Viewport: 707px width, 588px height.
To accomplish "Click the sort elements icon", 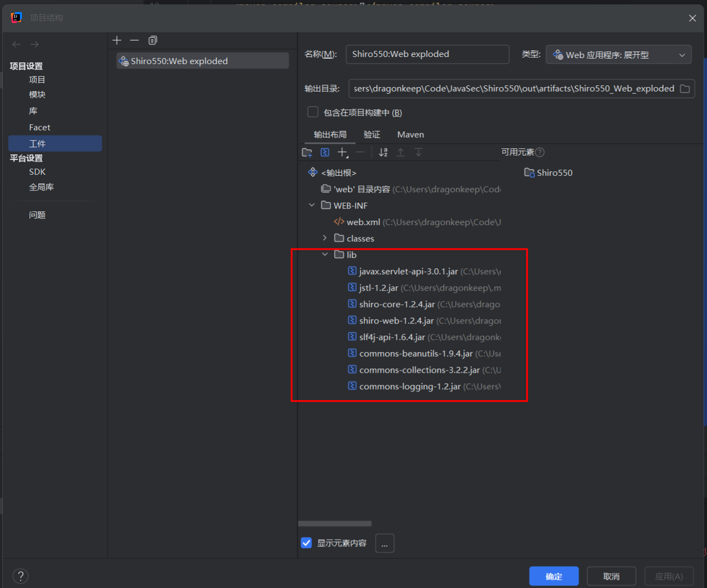I will pos(383,153).
